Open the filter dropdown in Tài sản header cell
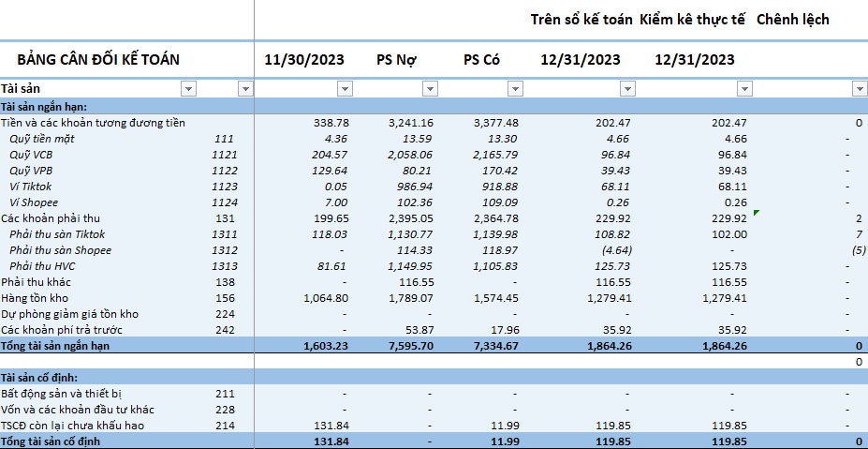The width and height of the screenshot is (868, 449). pyautogui.click(x=188, y=89)
